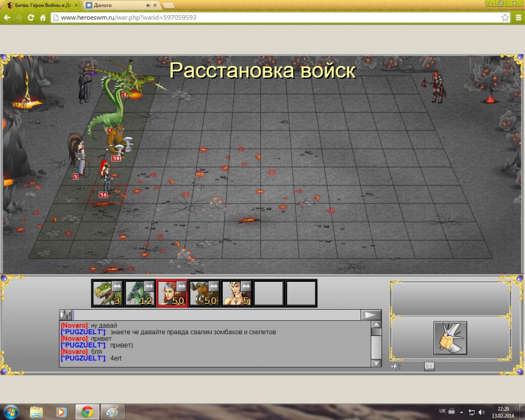Open chat recipients people icon

pyautogui.click(x=65, y=315)
